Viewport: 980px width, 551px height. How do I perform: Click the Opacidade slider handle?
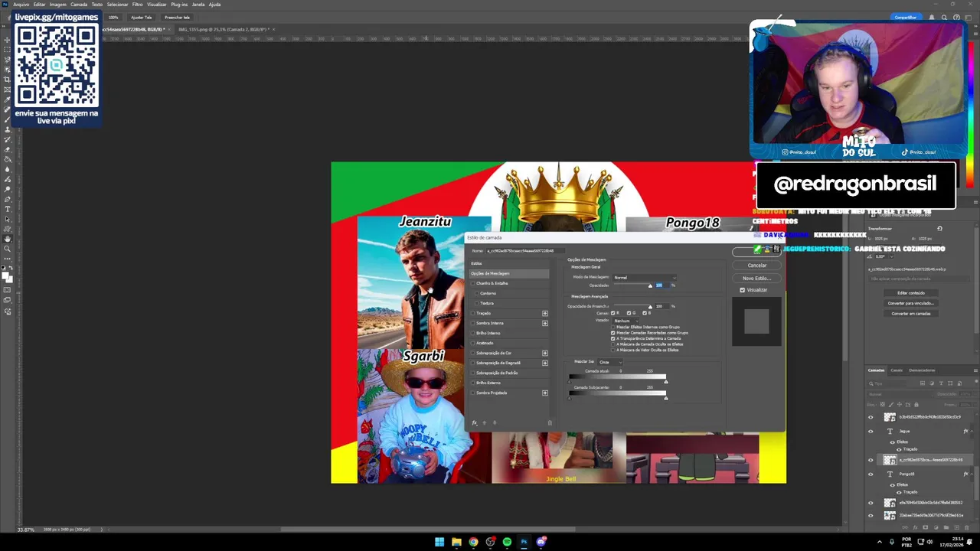650,285
